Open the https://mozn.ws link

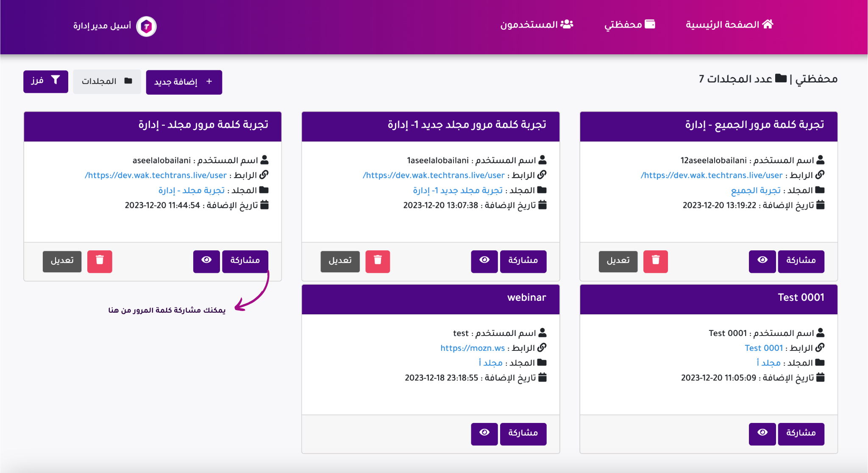tap(473, 348)
